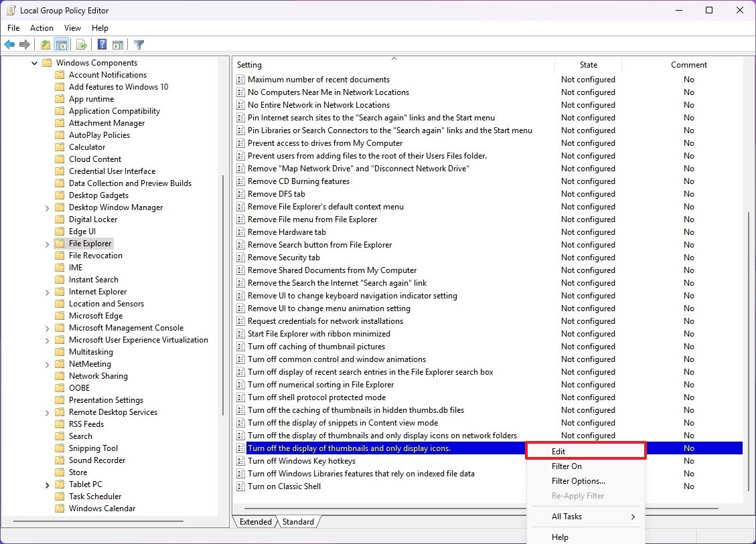Viewport: 756px width, 544px height.
Task: Click the Filter icon in the toolbar
Action: pyautogui.click(x=139, y=44)
